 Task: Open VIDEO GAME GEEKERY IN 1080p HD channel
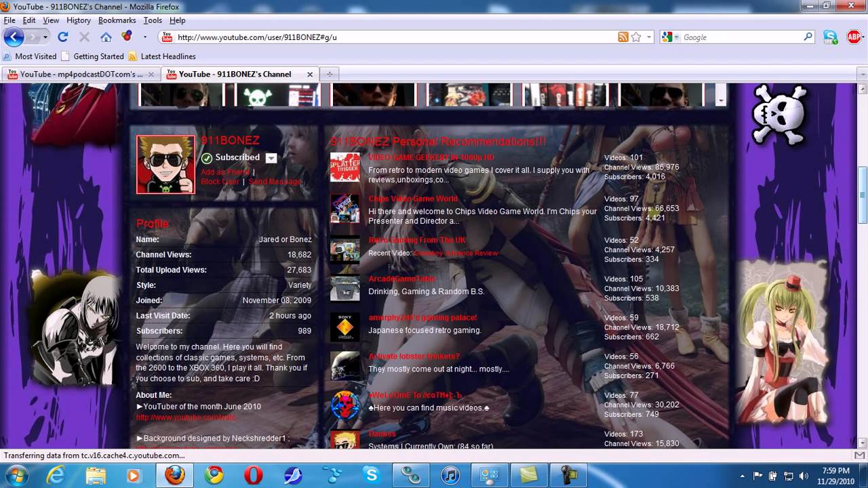pyautogui.click(x=431, y=157)
